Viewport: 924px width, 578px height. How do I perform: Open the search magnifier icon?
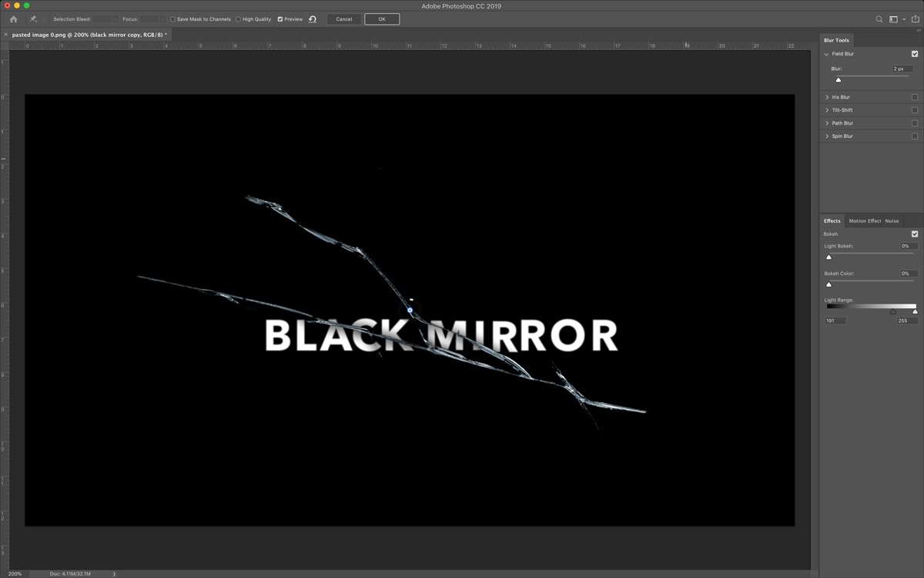coord(879,19)
